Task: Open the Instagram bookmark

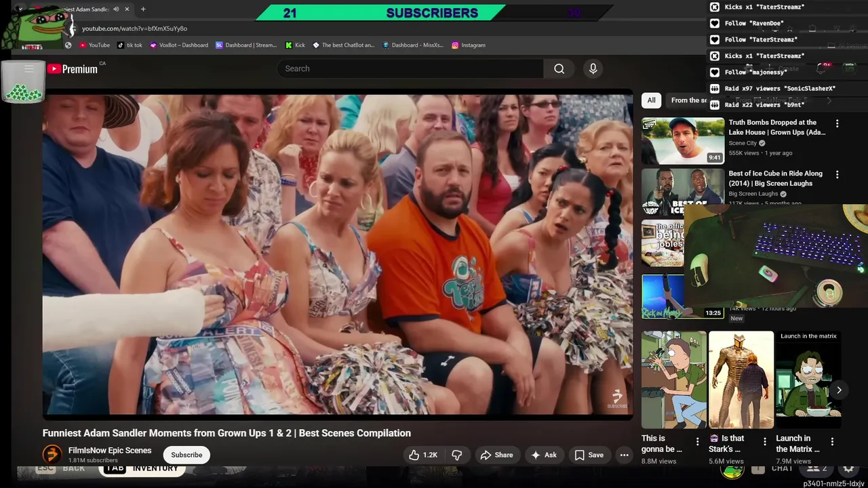Action: tap(469, 45)
